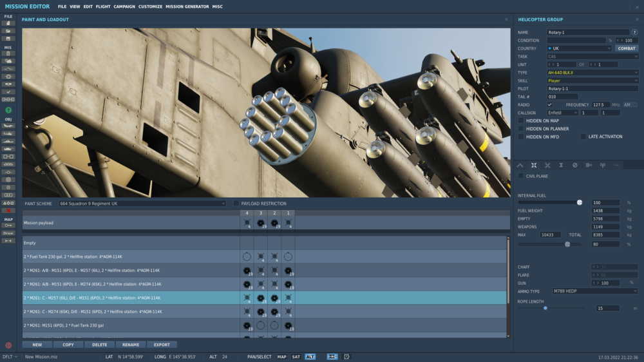Open the Country dropdown showing UK
Screen dimensions: 644x362
579,48
